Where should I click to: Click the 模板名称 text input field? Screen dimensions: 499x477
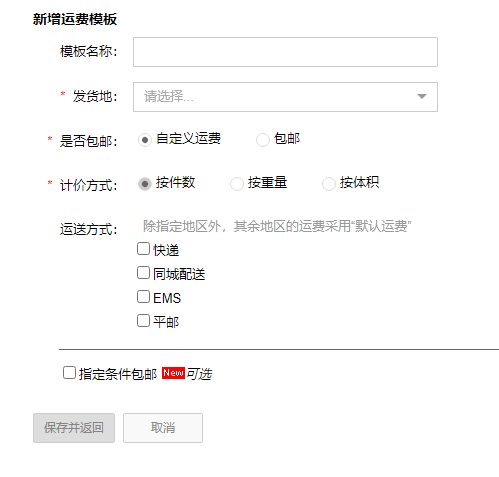(285, 52)
